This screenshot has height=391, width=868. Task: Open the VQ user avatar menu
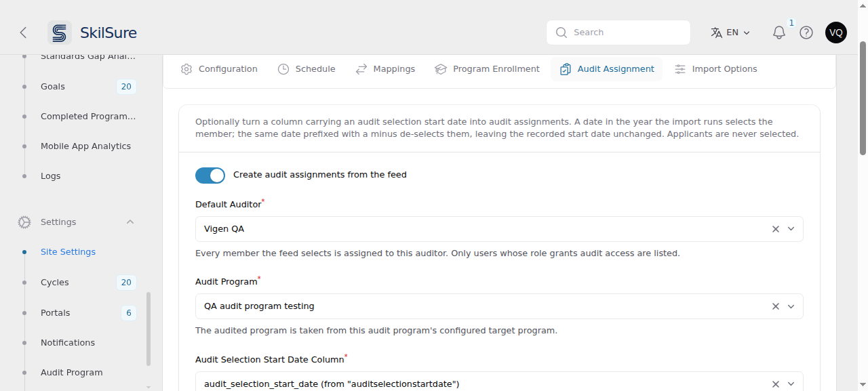pyautogui.click(x=836, y=33)
